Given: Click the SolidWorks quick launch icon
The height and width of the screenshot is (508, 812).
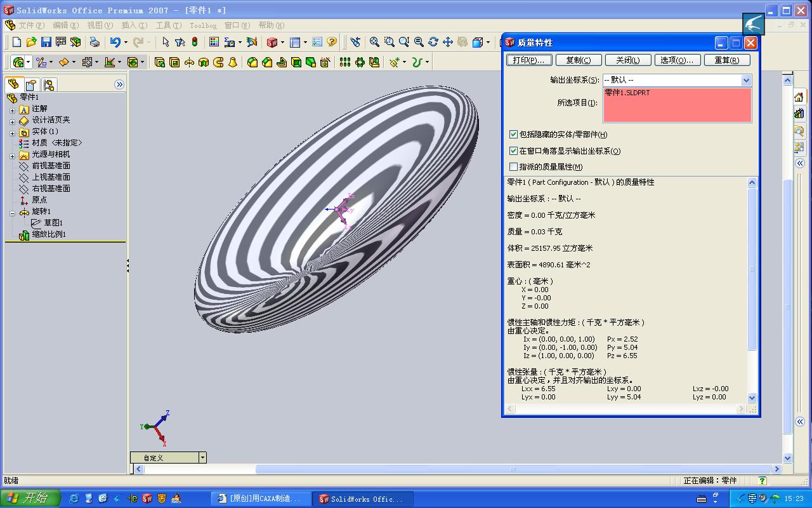Looking at the screenshot, I should coord(147,498).
